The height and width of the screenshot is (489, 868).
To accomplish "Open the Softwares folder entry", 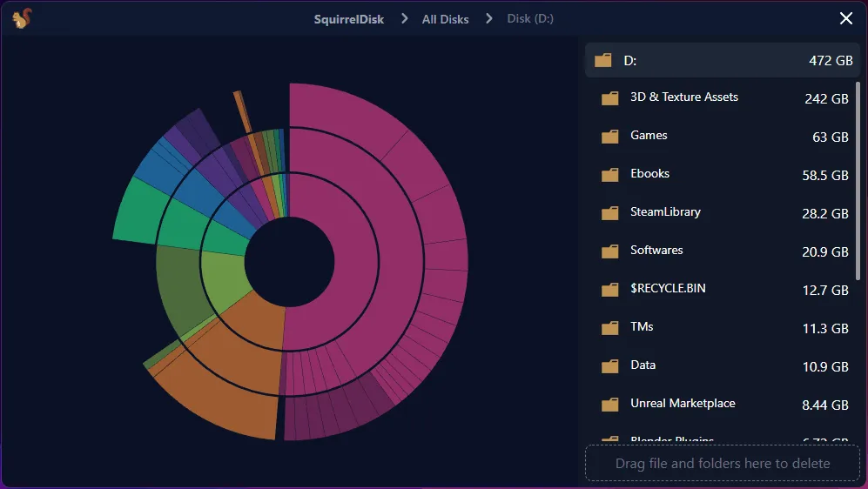I will 656,251.
